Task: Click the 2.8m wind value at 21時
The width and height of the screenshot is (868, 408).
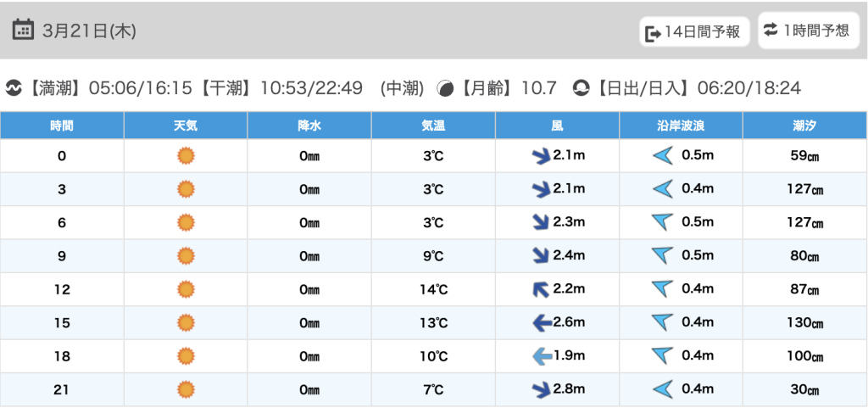Action: [x=569, y=389]
